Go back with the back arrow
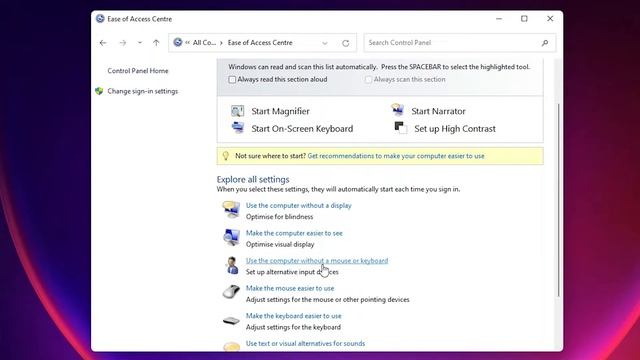This screenshot has width=640, height=360. (x=103, y=43)
